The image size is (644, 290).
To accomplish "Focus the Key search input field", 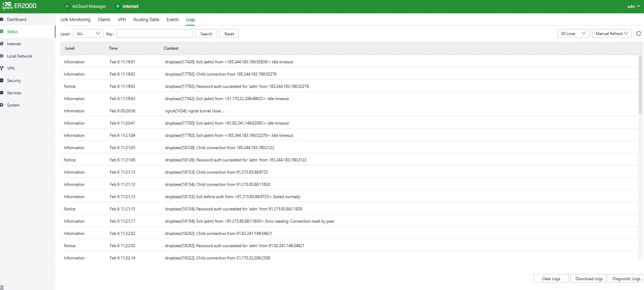I will (155, 34).
